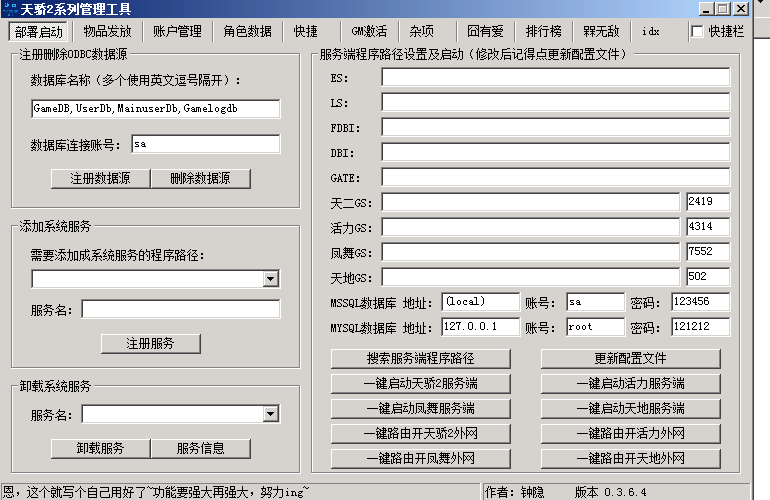Viewport: 770px width, 500px height.
Task: Click the 注册数据源 button
Action: pyautogui.click(x=100, y=179)
